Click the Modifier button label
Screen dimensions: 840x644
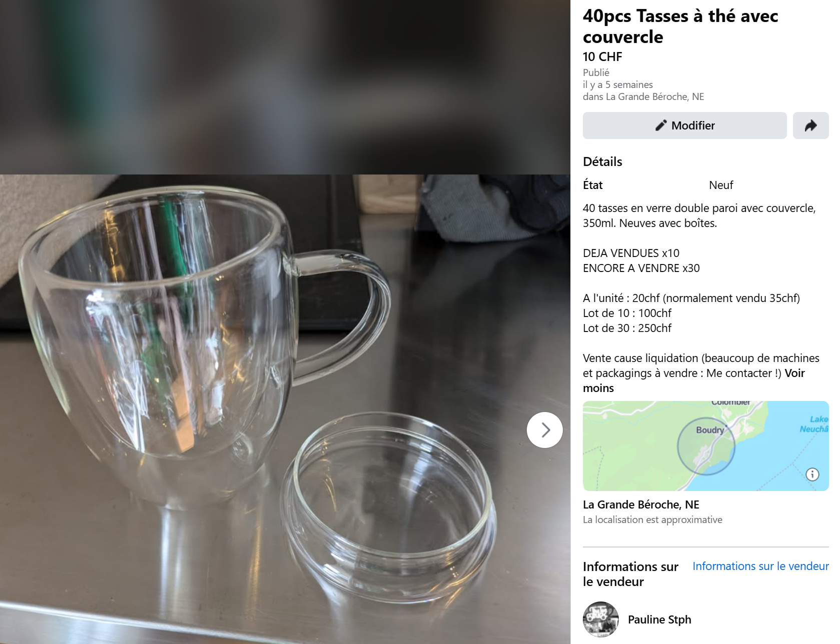693,125
